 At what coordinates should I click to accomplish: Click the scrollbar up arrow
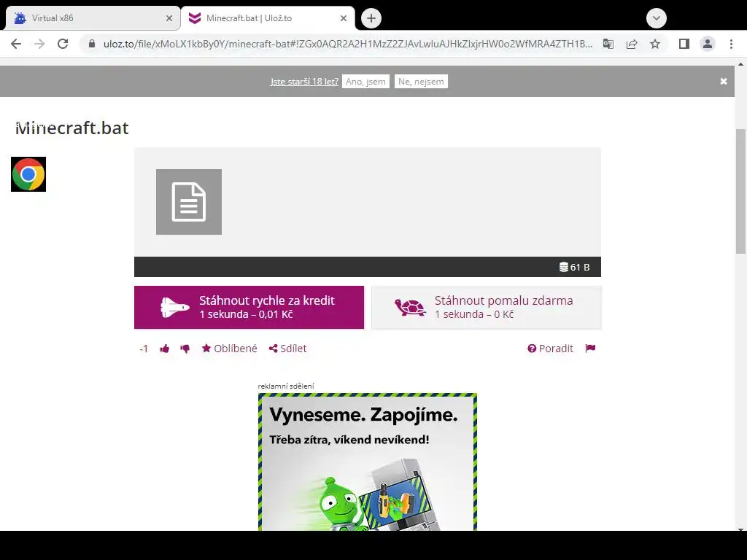pyautogui.click(x=741, y=64)
